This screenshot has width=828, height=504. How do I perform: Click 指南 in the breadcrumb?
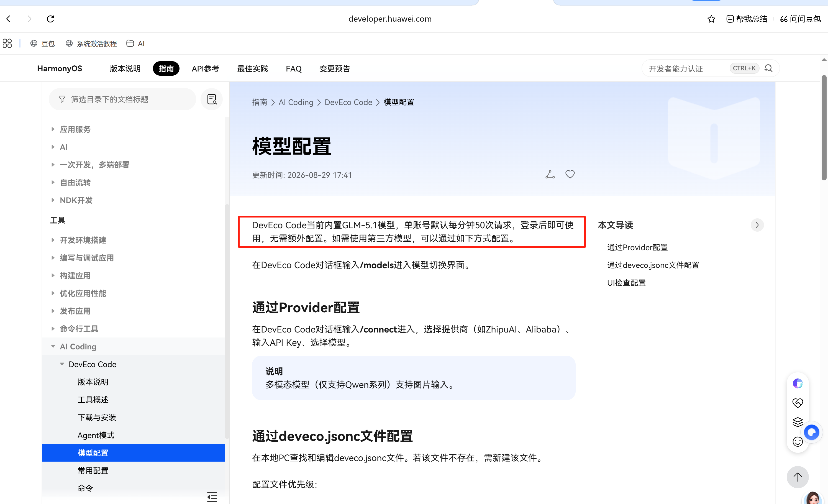click(260, 102)
